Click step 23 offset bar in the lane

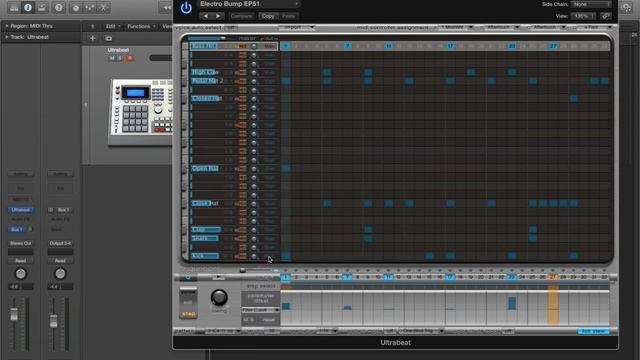coord(512,303)
